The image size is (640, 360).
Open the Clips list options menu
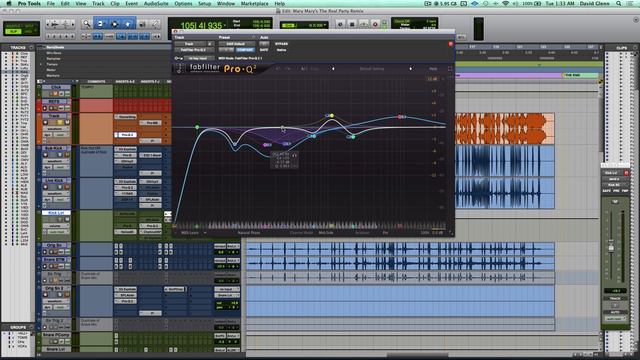[635, 48]
